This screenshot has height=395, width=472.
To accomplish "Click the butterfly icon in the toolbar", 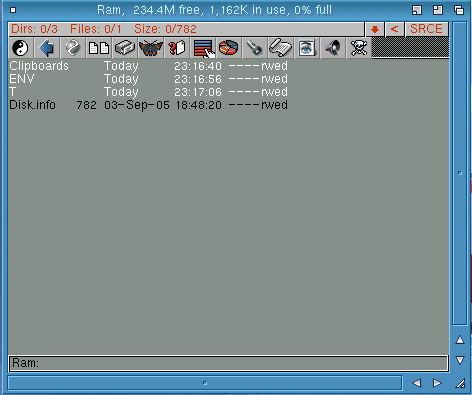I will (151, 48).
